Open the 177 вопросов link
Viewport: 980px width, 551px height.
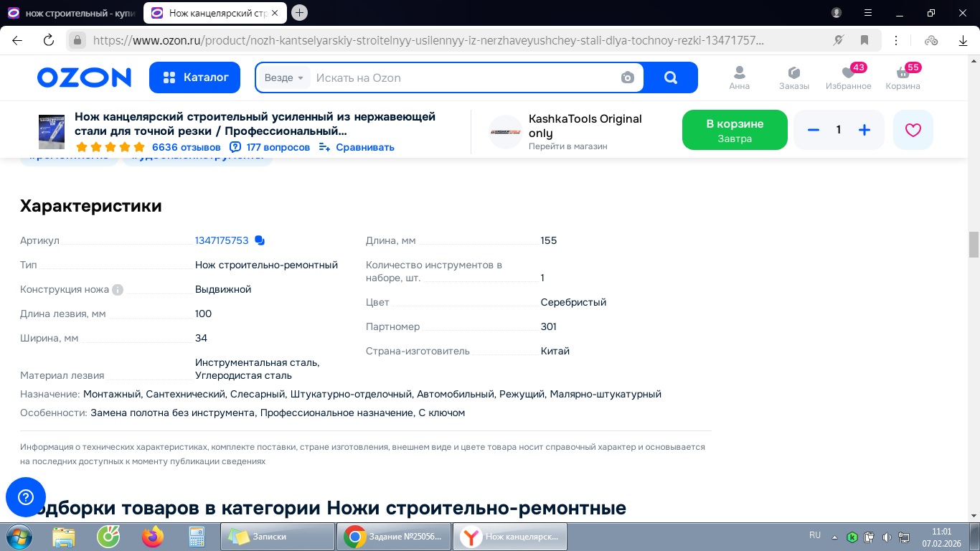[x=270, y=147]
